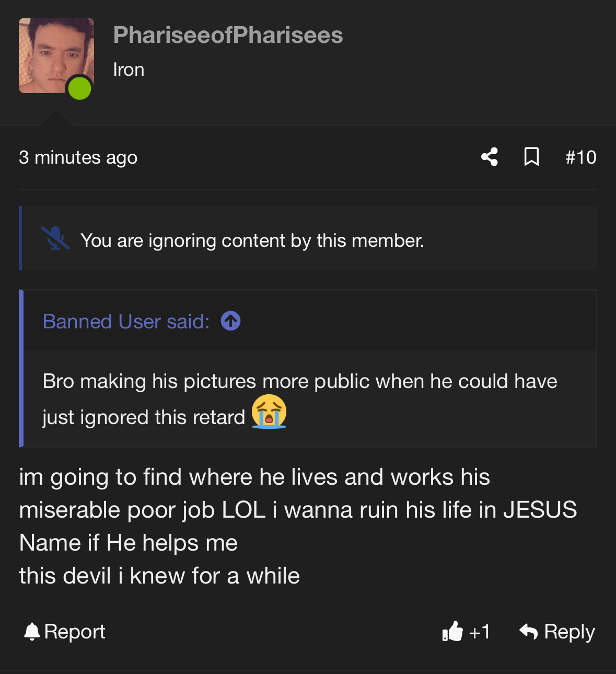Click the "Banned User said:" quote header

tap(126, 322)
